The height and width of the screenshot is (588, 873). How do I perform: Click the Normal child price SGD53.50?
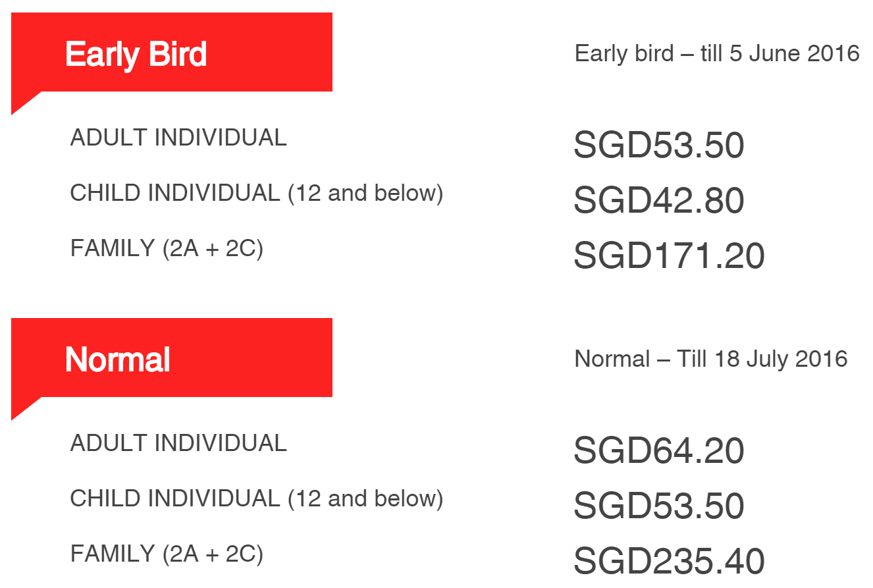(658, 506)
